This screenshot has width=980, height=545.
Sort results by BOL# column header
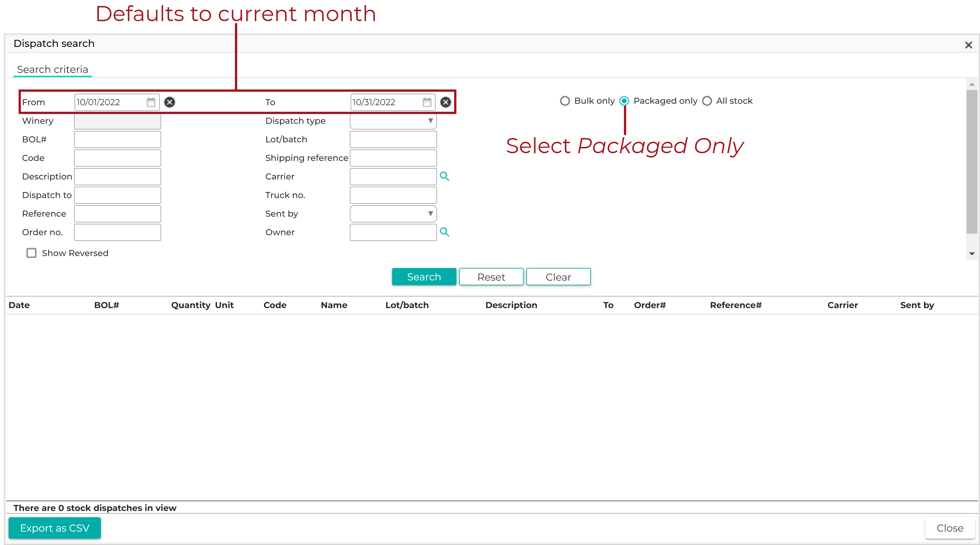pyautogui.click(x=107, y=305)
